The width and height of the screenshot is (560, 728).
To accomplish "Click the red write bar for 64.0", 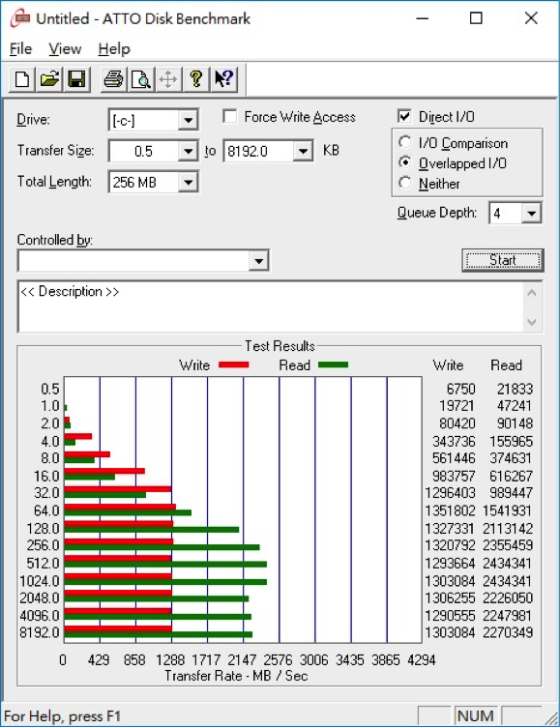I will click(x=120, y=507).
